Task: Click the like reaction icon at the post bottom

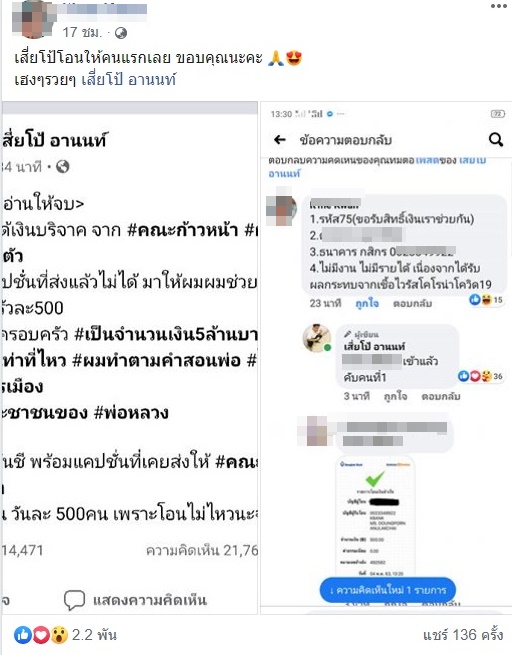Action: coord(23,635)
